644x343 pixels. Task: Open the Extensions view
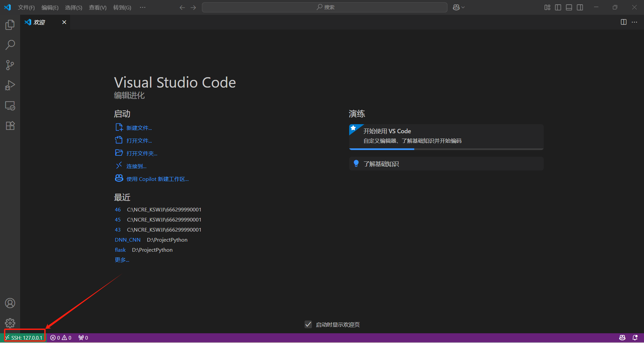click(x=10, y=126)
